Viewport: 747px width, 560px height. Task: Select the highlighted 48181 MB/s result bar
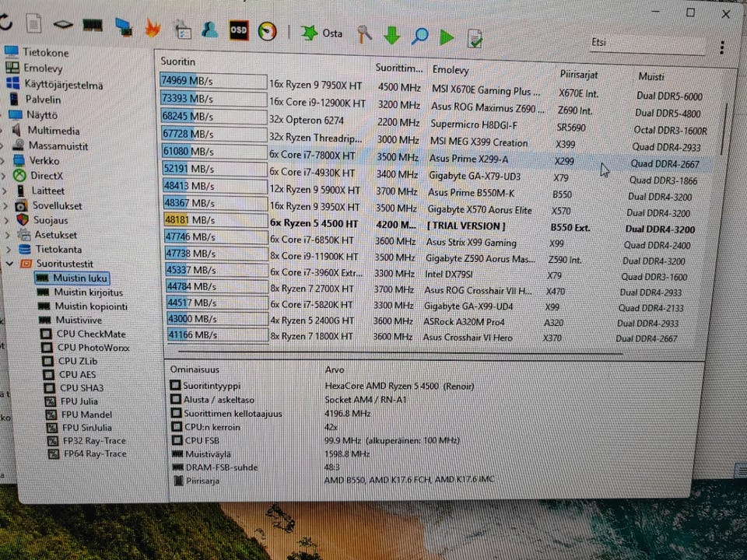coord(216,220)
